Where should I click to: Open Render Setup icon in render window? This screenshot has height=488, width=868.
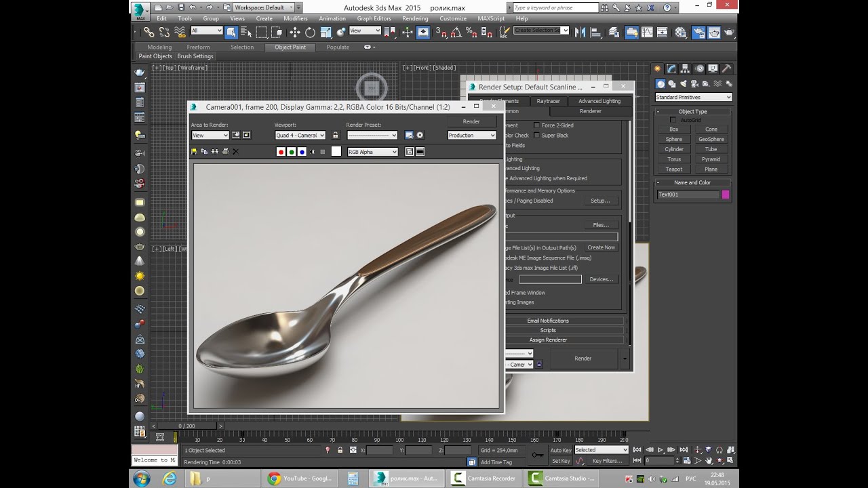[x=410, y=135]
